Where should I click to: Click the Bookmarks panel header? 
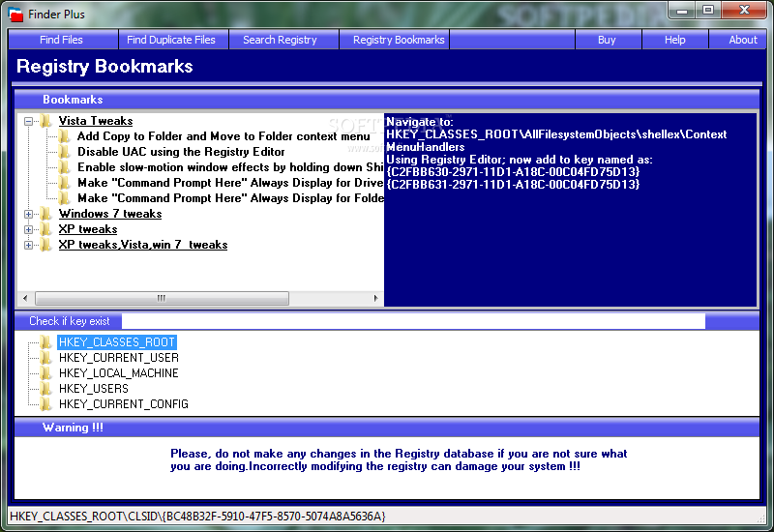tap(387, 100)
